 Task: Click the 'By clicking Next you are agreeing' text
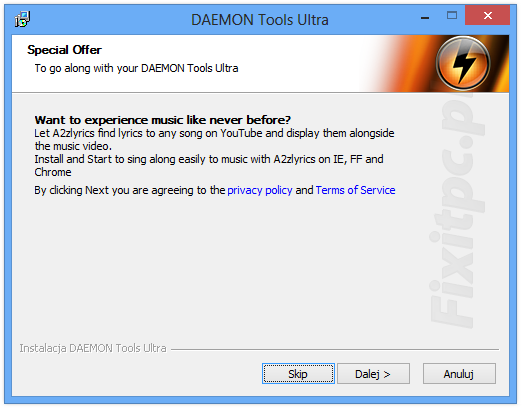(130, 190)
